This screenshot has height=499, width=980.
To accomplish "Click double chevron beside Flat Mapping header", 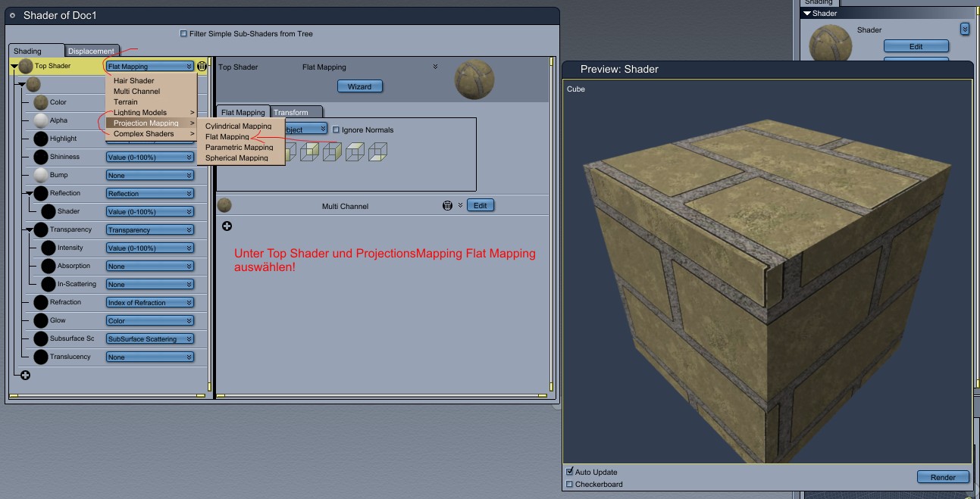I will point(435,67).
